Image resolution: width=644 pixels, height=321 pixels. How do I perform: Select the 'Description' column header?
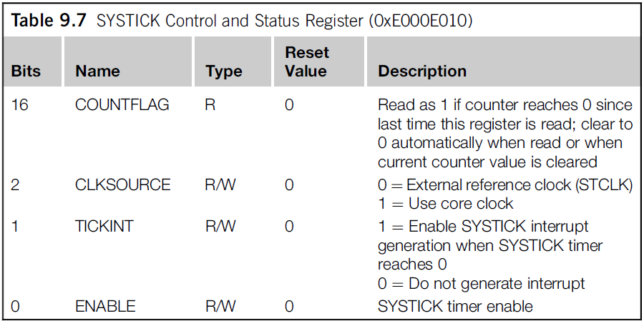click(x=422, y=71)
